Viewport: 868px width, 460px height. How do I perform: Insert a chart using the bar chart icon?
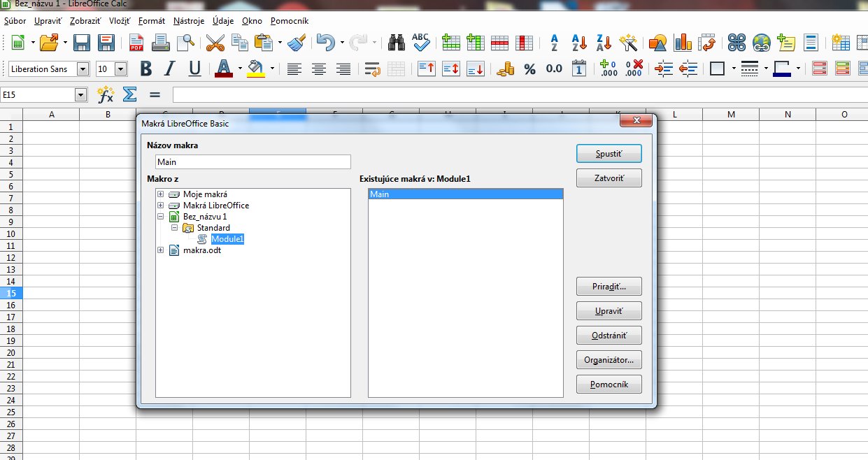683,43
